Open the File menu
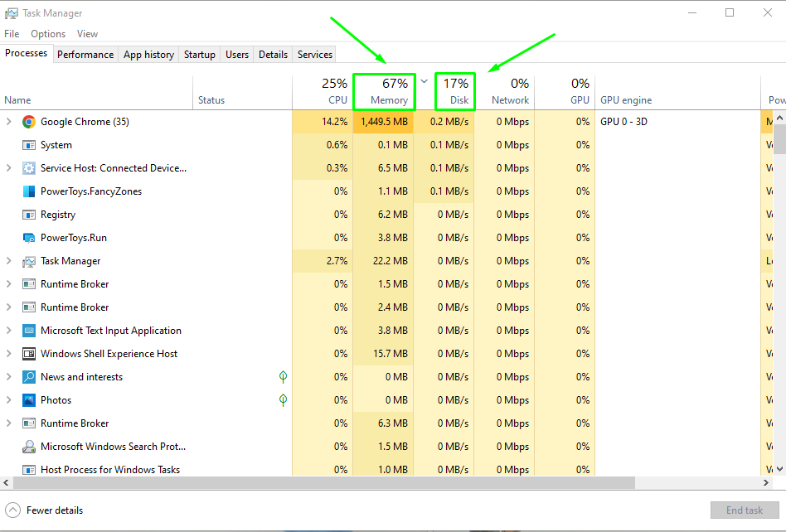The height and width of the screenshot is (532, 786). click(x=12, y=34)
